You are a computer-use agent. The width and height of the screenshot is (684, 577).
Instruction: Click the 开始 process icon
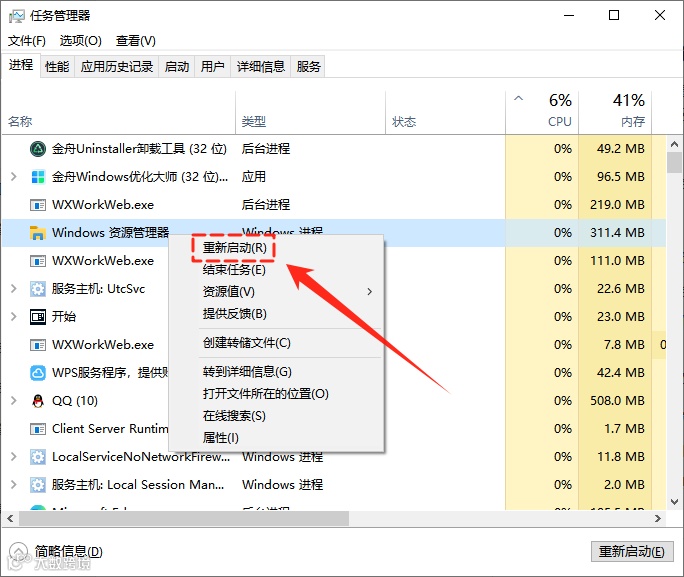tap(38, 317)
